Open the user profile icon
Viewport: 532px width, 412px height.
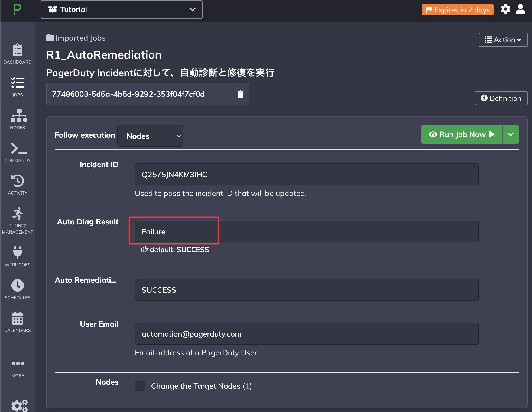[520, 9]
